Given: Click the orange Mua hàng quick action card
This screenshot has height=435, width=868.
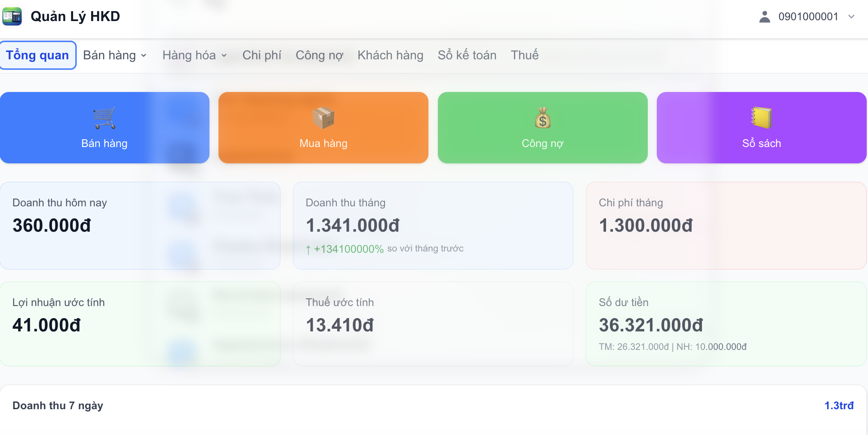Looking at the screenshot, I should (x=323, y=128).
